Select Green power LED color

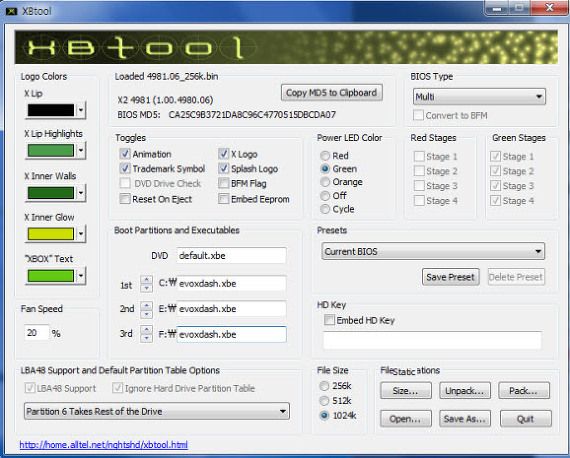tap(325, 169)
